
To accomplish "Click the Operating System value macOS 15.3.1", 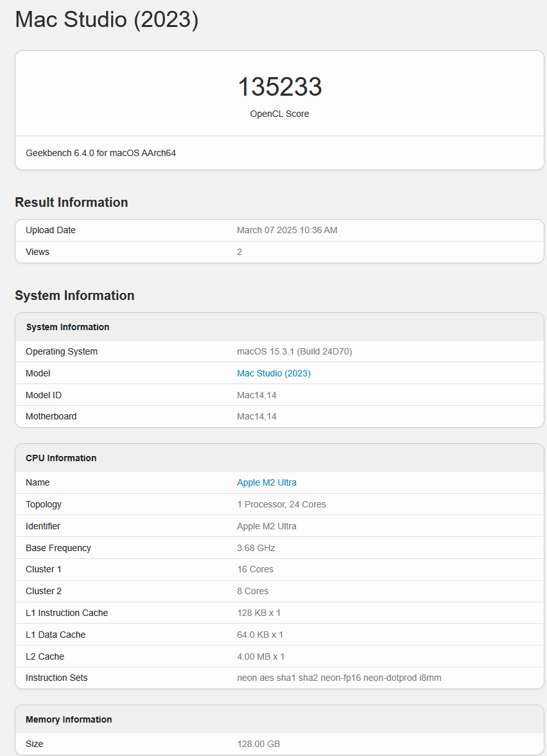I will click(295, 351).
